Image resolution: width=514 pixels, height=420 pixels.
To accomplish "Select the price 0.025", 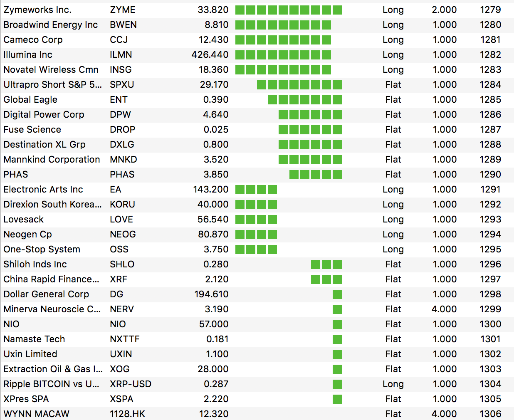I will pos(216,129).
